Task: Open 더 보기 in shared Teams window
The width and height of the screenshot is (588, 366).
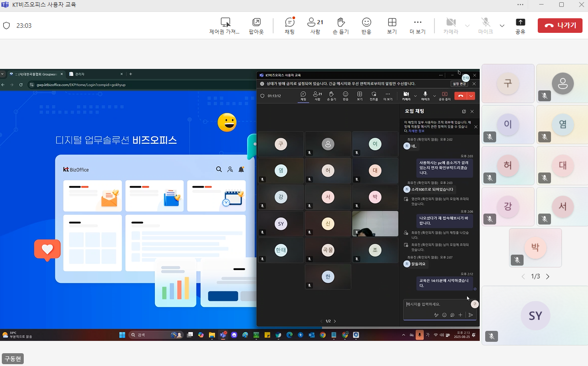Action: 388,96
